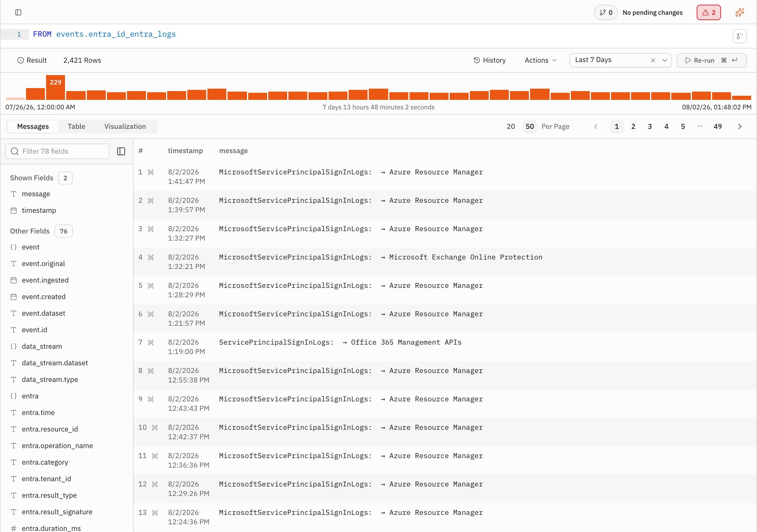The width and height of the screenshot is (757, 532).
Task: Select the Messages tab
Action: click(33, 127)
